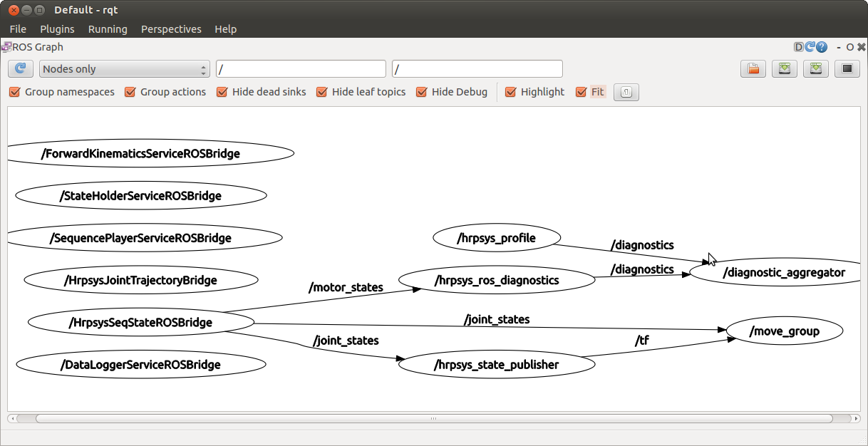Toggle Hide dead sinks option
This screenshot has width=868, height=446.
pos(222,92)
